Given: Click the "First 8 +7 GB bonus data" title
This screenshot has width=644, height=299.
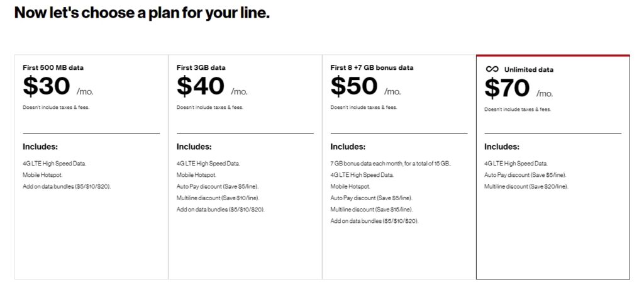Looking at the screenshot, I should (x=372, y=67).
